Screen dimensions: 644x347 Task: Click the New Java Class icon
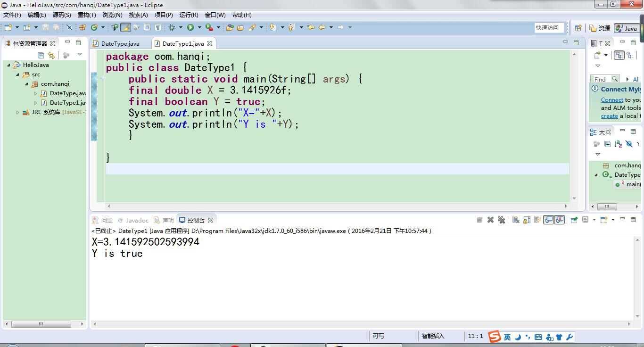pyautogui.click(x=94, y=27)
